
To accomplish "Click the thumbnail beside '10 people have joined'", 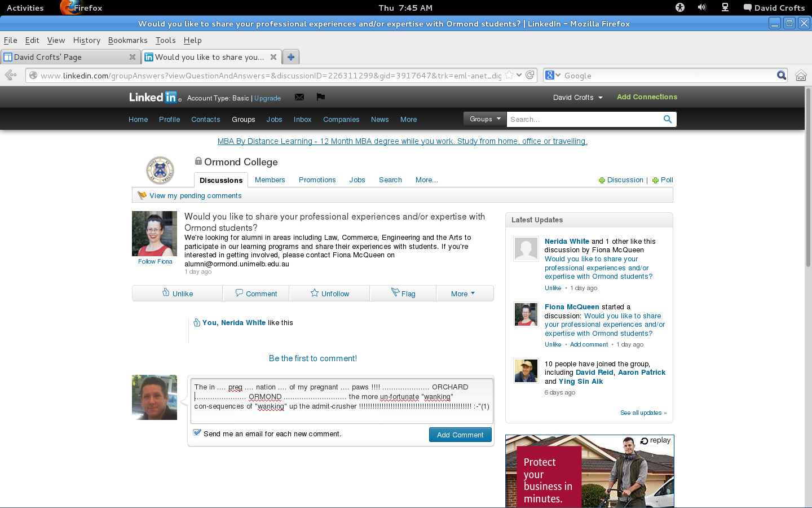I will pyautogui.click(x=526, y=371).
